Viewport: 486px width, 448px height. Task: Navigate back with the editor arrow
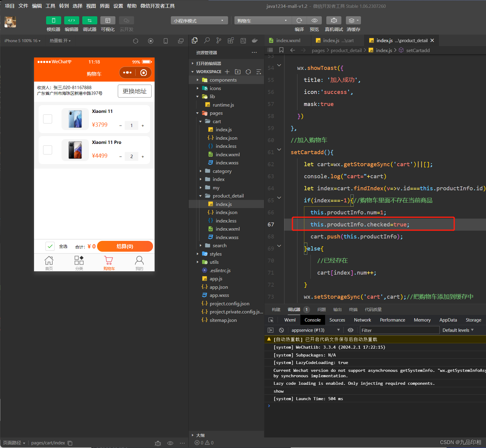click(x=292, y=50)
